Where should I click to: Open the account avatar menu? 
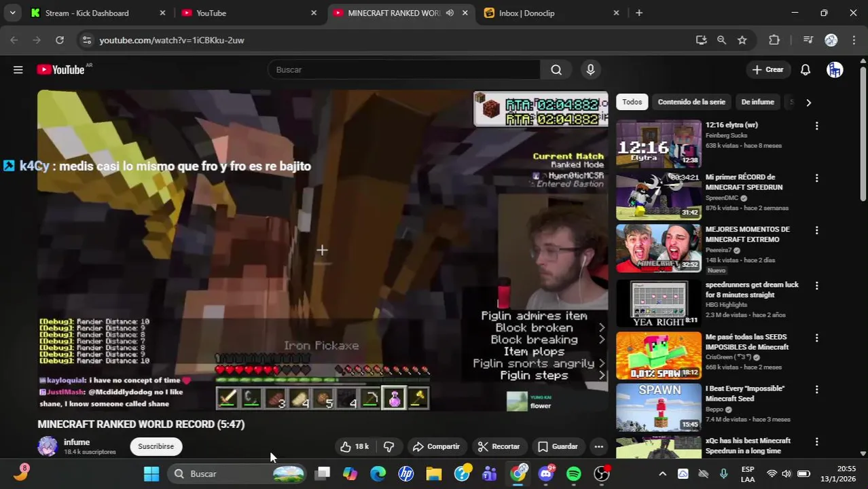point(835,69)
